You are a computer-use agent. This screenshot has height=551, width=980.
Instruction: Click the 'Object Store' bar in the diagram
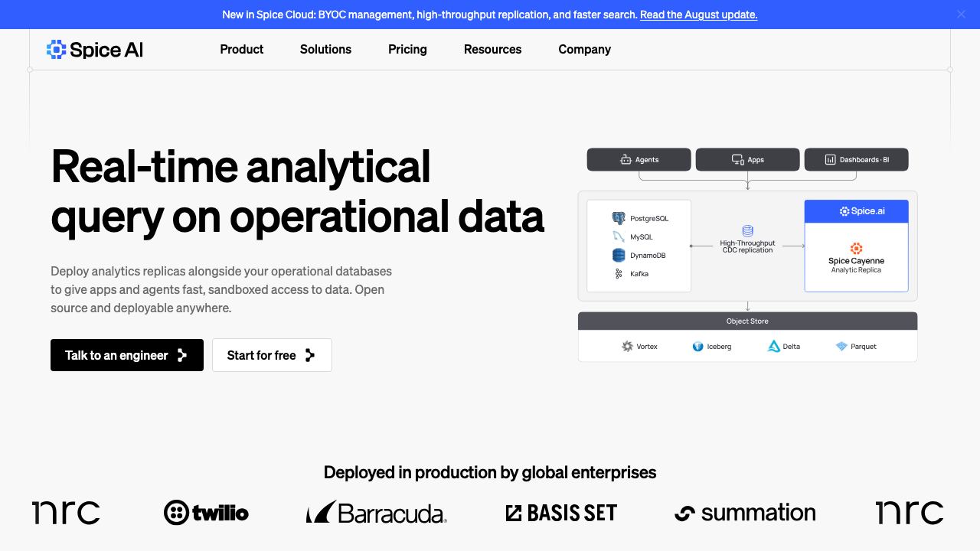click(747, 321)
